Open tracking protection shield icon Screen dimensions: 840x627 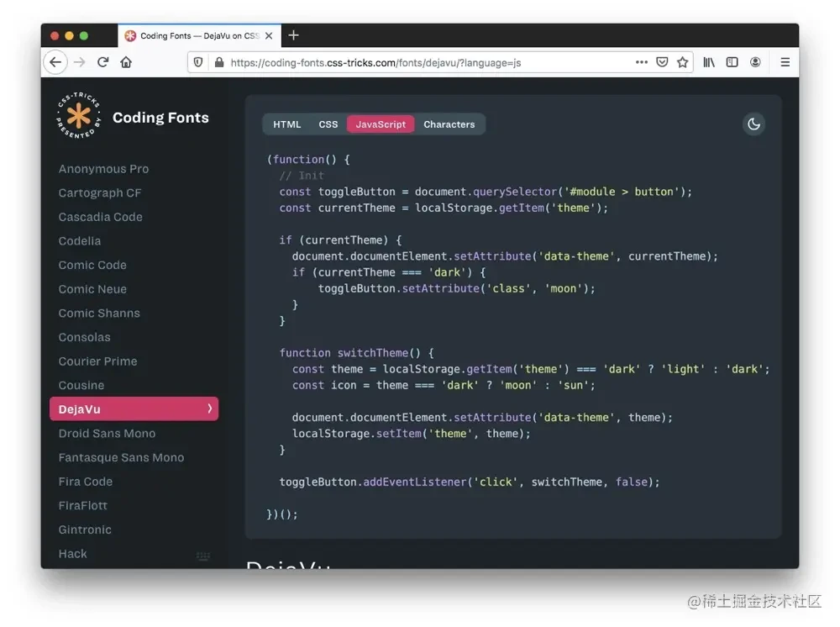[198, 62]
